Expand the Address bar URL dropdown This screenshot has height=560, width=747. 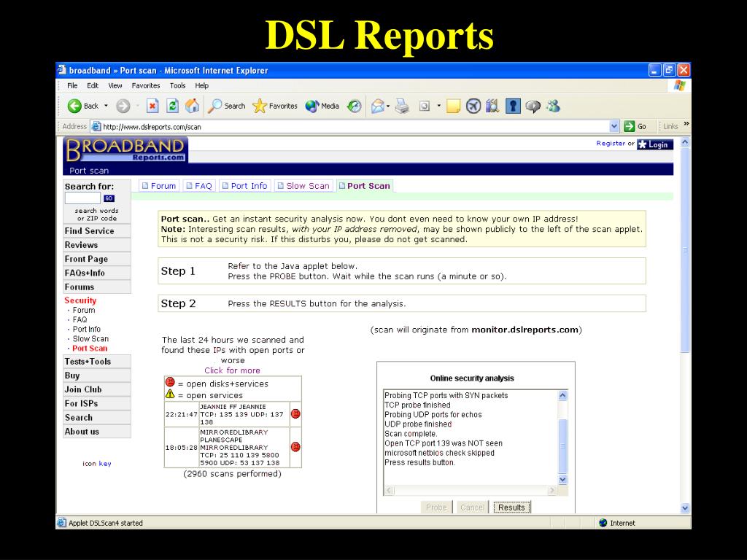614,127
